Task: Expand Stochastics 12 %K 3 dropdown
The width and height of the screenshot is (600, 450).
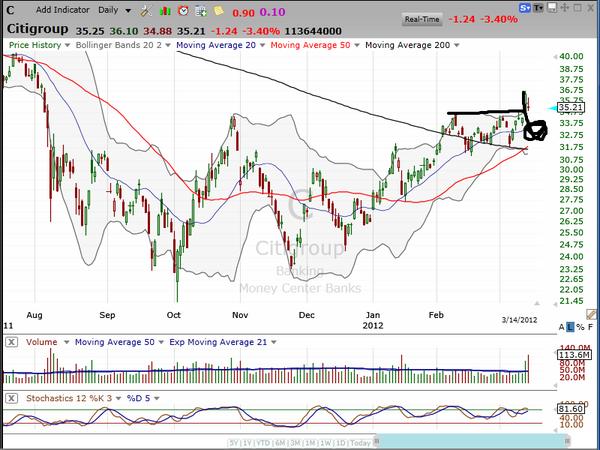Action: 118,399
